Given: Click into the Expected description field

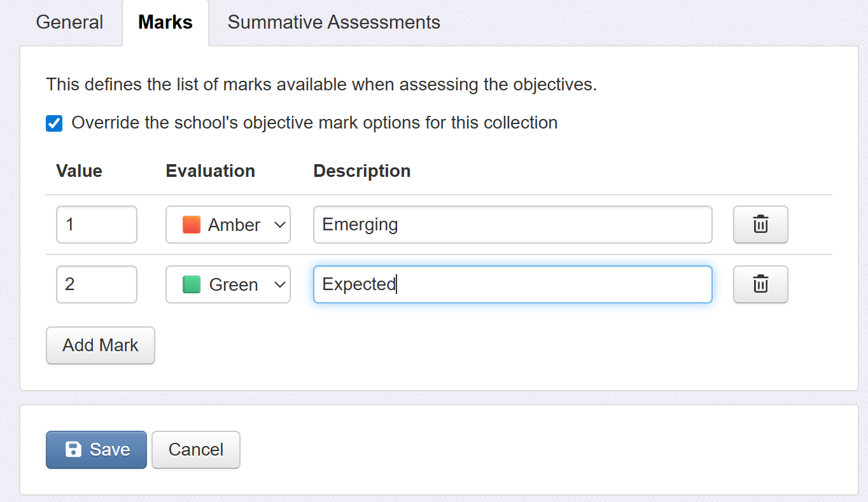Looking at the screenshot, I should point(512,284).
